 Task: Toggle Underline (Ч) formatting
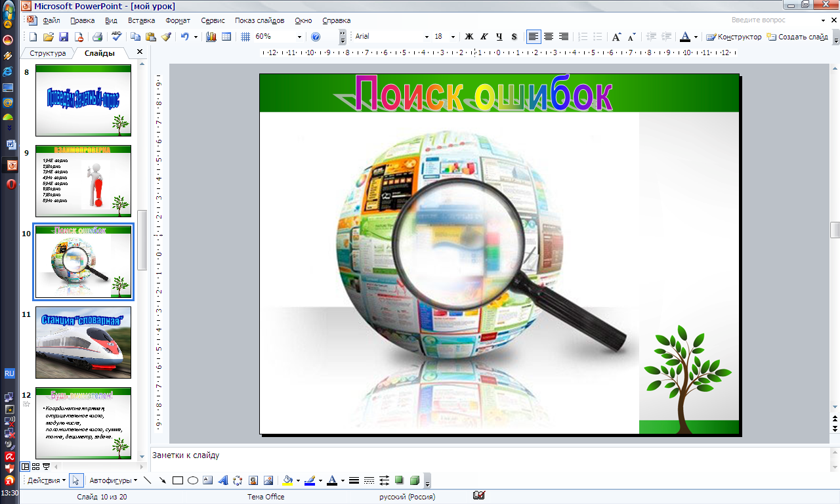tap(499, 37)
